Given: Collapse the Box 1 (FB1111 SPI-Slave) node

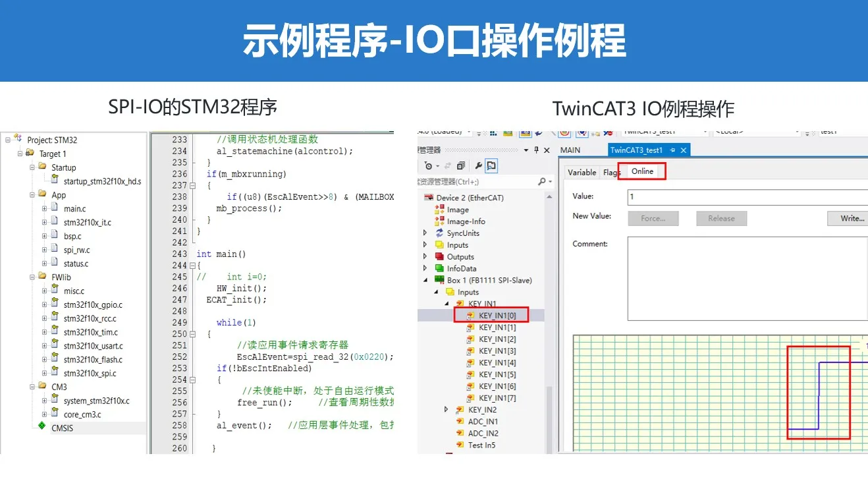Looking at the screenshot, I should click(x=425, y=281).
